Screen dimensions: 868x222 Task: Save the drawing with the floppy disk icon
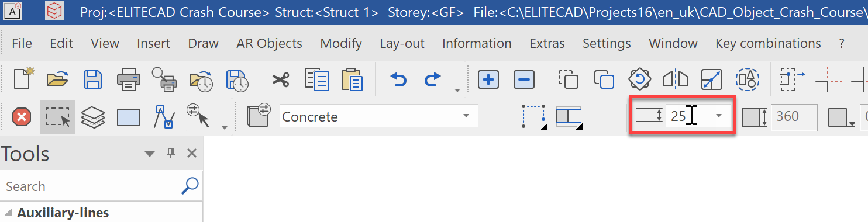[93, 79]
